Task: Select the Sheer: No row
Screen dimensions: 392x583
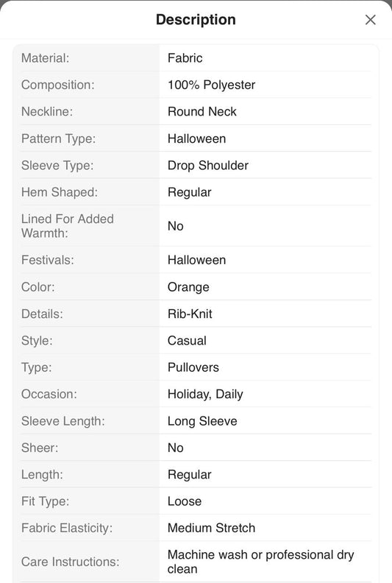Action: pyautogui.click(x=196, y=448)
